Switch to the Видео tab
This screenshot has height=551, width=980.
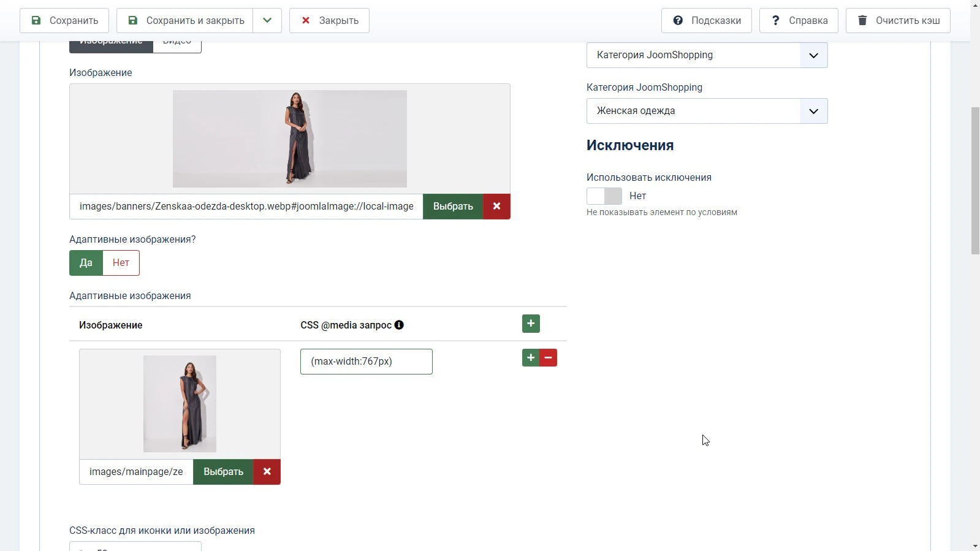click(177, 44)
